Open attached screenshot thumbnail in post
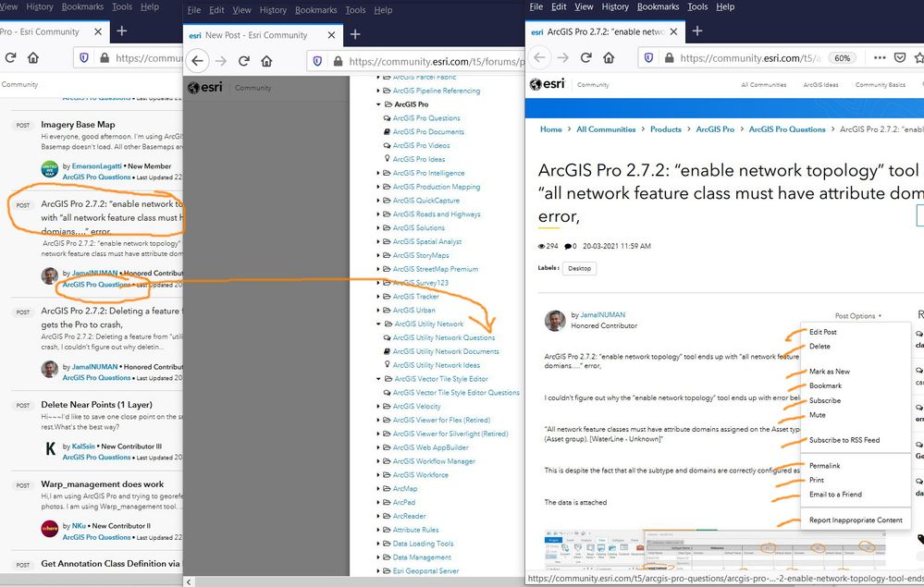 point(715,550)
